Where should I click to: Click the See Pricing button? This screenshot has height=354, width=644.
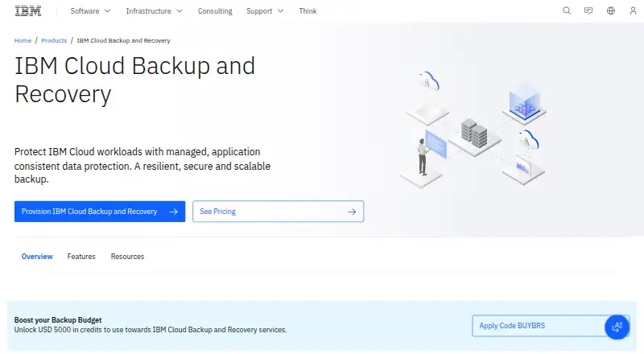[278, 212]
